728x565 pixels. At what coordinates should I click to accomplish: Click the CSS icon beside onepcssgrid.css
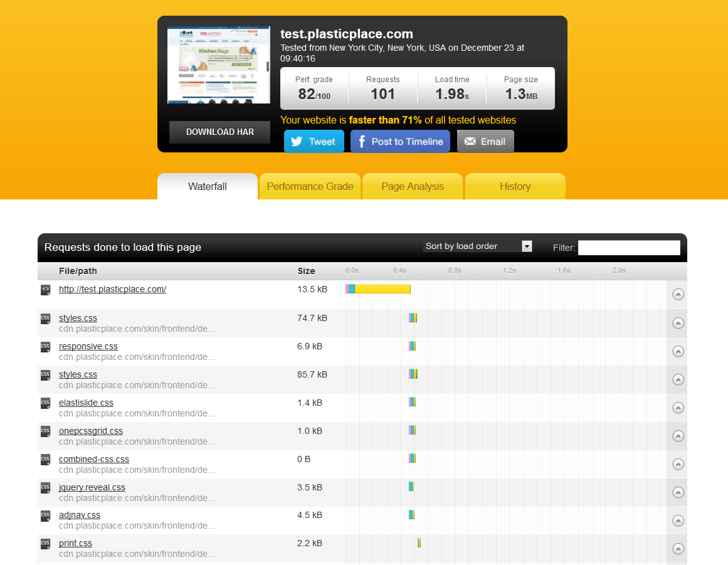click(x=45, y=431)
